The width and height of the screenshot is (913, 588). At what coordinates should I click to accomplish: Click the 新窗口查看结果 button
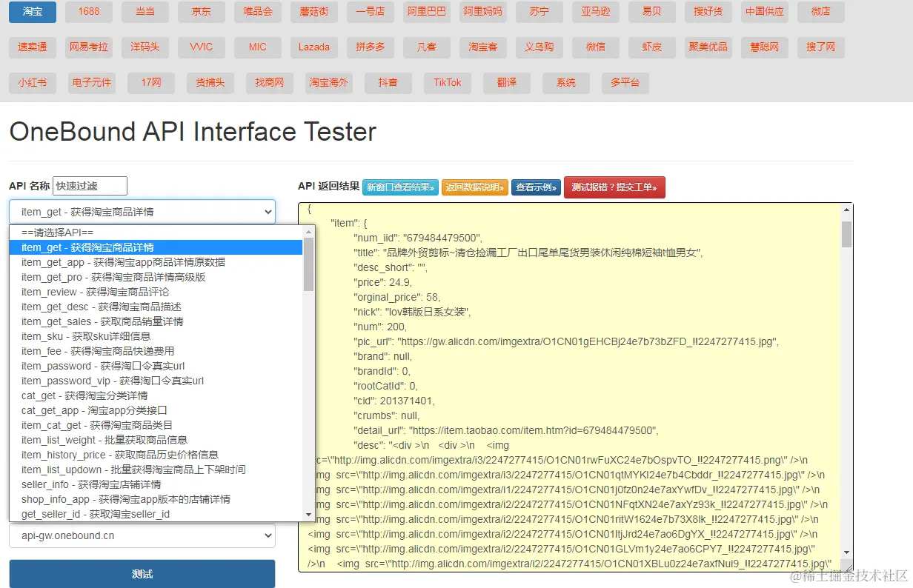pos(400,187)
